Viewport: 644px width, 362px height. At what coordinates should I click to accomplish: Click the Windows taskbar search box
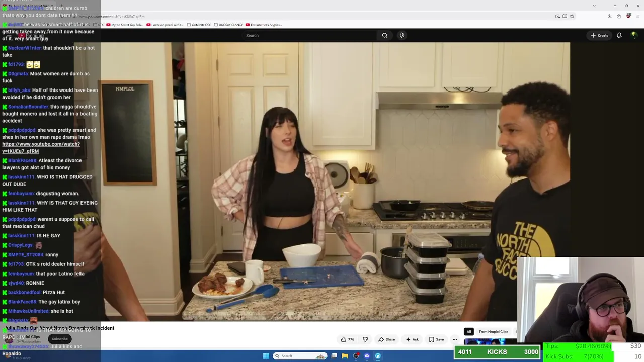pyautogui.click(x=300, y=356)
